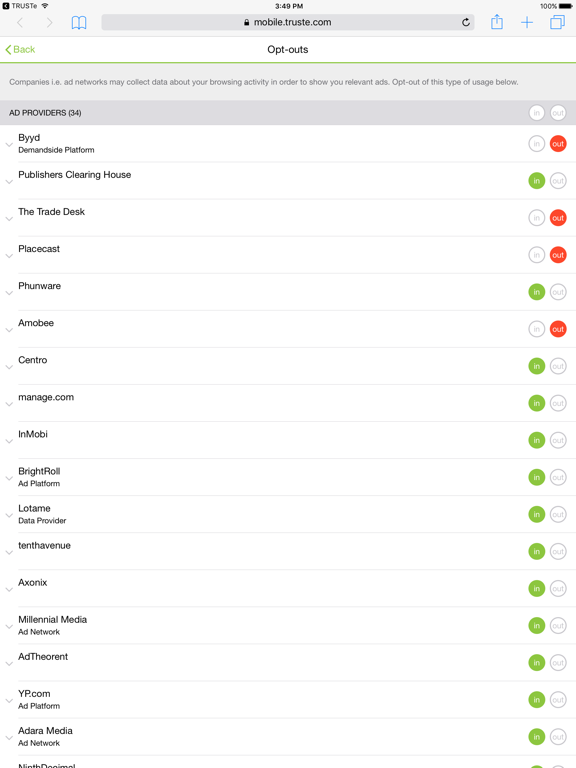Tap the share icon in Safari toolbar
Viewport: 576px width, 768px height.
coord(497,22)
